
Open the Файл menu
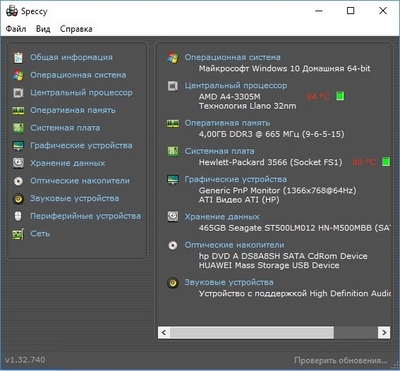point(16,29)
